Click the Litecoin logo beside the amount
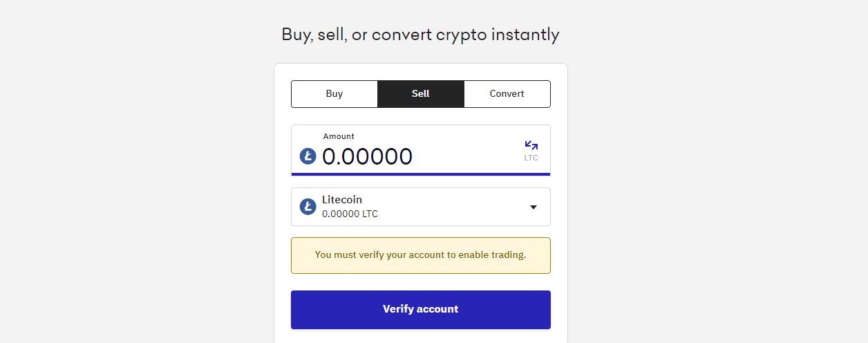Image resolution: width=868 pixels, height=343 pixels. click(x=308, y=156)
